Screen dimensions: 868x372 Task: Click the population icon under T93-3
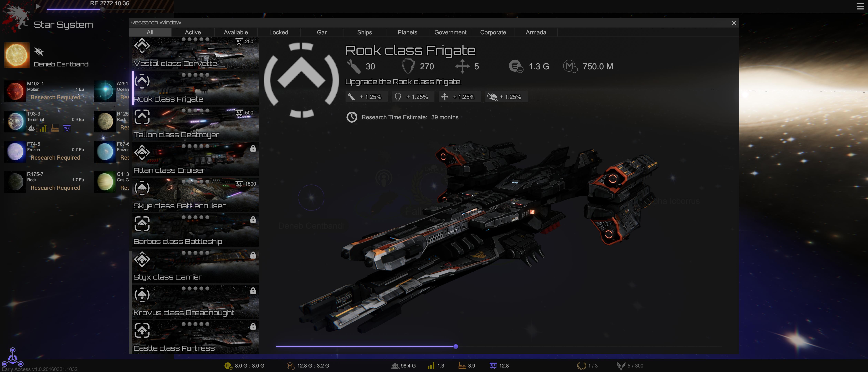[x=31, y=128]
